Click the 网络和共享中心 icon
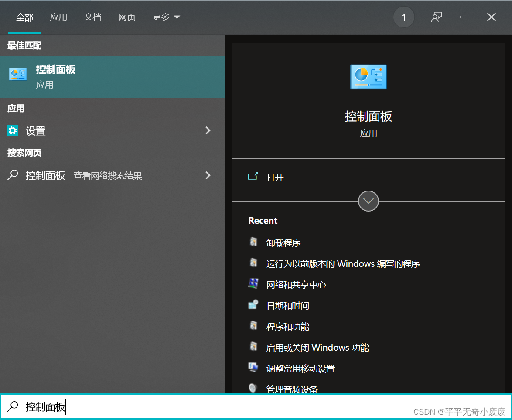512x420 pixels. coord(253,284)
